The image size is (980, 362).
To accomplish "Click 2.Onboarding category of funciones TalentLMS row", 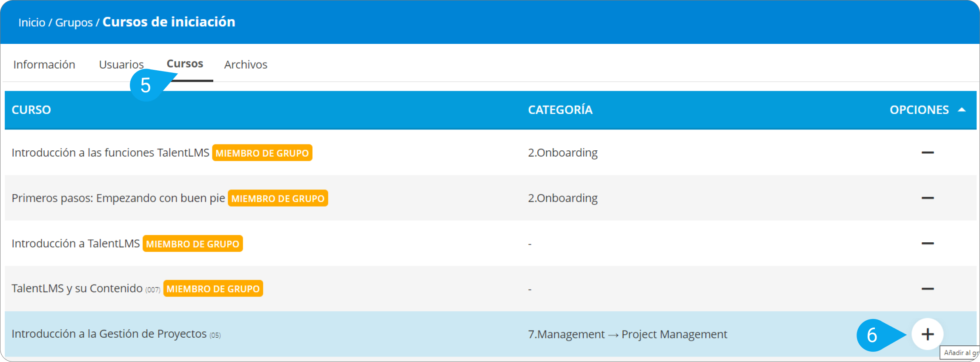I will click(x=563, y=152).
